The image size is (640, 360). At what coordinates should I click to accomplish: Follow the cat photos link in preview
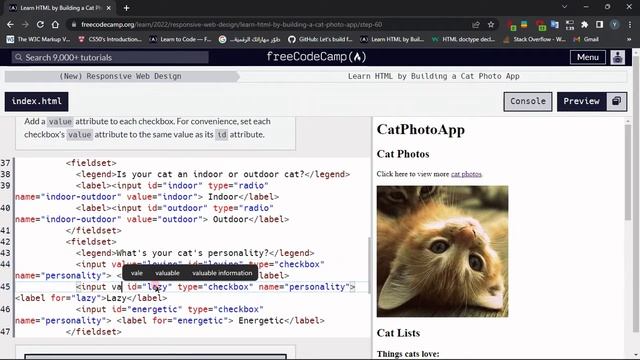(x=466, y=174)
